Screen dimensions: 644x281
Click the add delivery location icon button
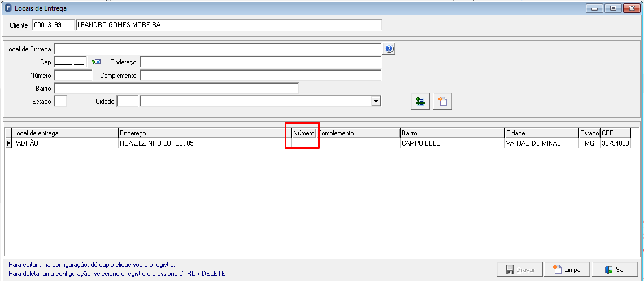pyautogui.click(x=420, y=102)
